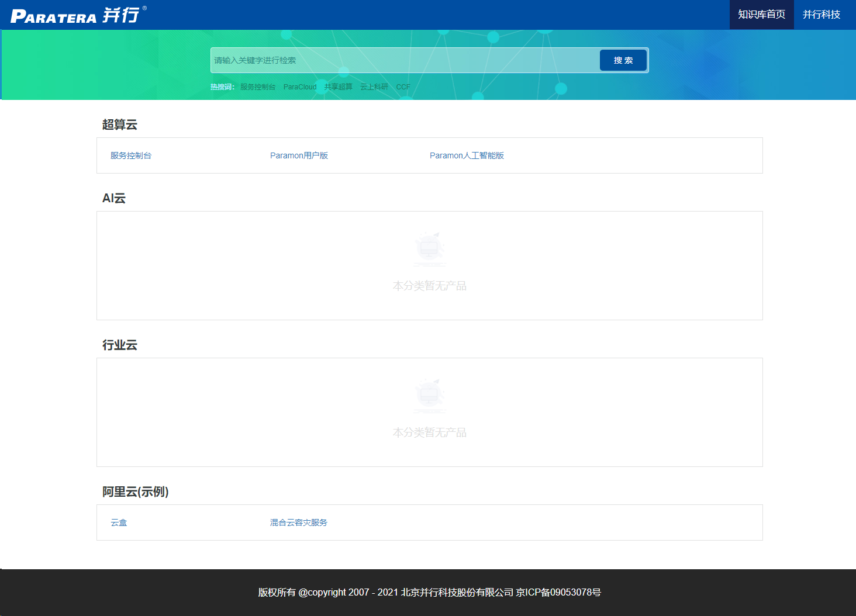Click 本分类暂无产品 text in AI云

[x=430, y=286]
